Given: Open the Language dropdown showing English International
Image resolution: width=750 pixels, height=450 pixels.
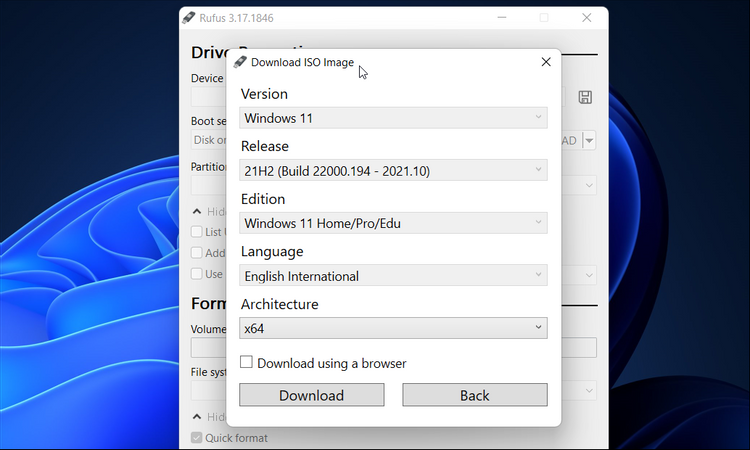Looking at the screenshot, I should coord(393,276).
